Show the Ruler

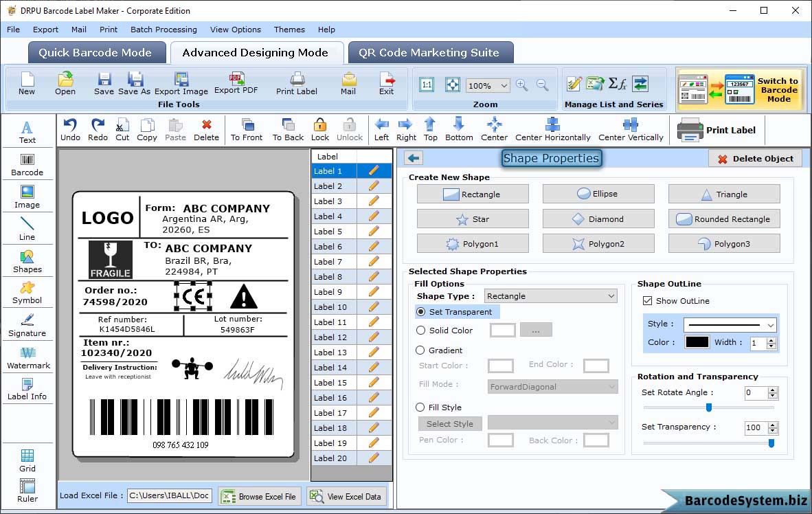(x=27, y=491)
